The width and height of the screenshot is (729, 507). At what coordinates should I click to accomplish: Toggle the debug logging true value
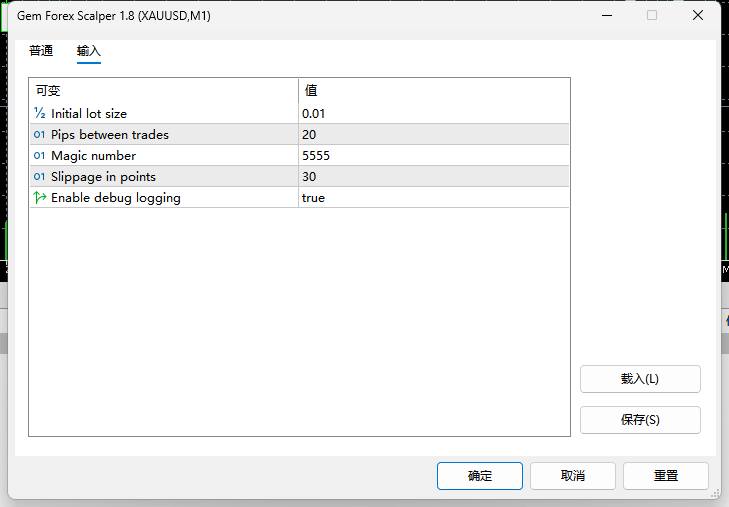[433, 198]
